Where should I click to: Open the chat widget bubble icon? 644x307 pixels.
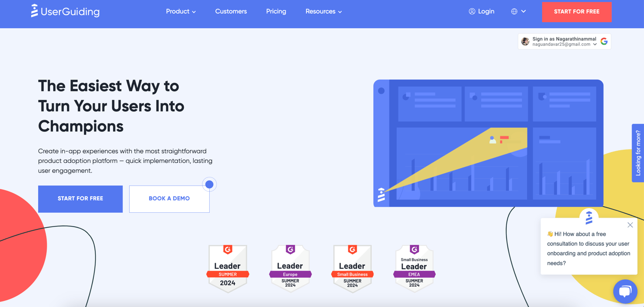[625, 291]
